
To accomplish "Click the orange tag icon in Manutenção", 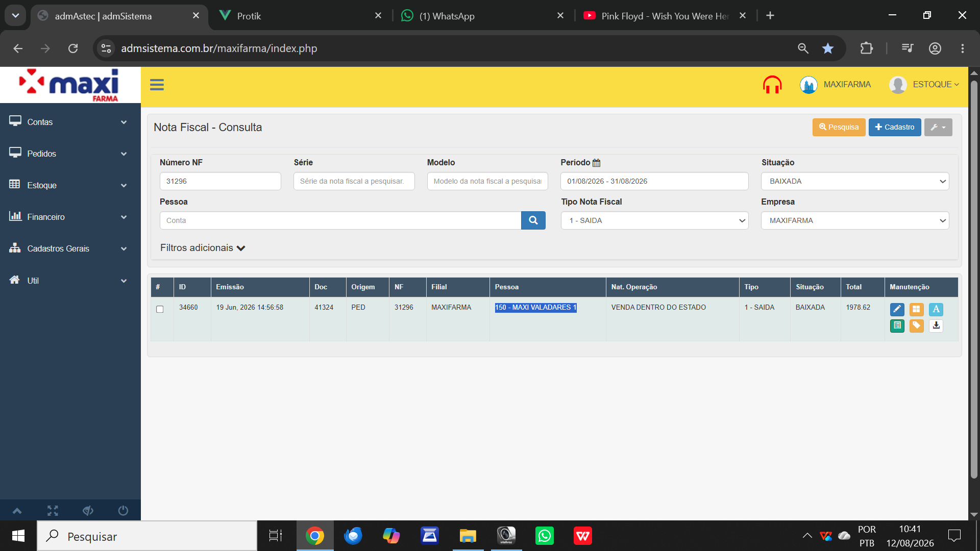I will point(916,325).
